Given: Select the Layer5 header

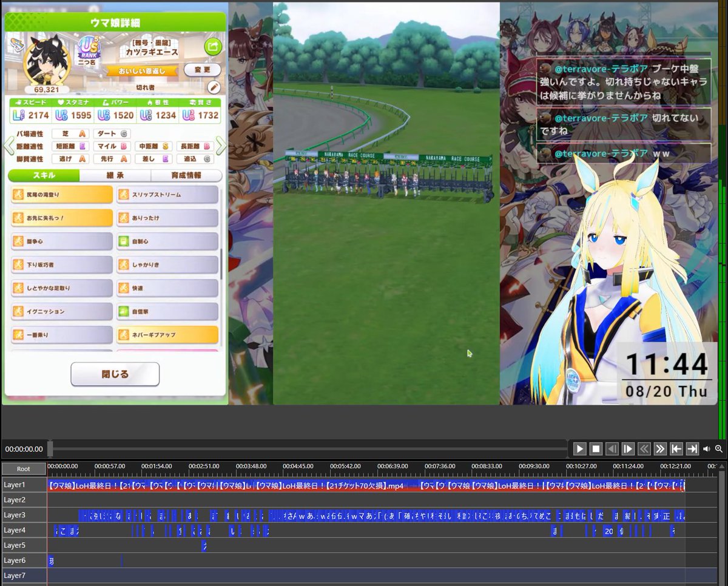Looking at the screenshot, I should (x=24, y=545).
